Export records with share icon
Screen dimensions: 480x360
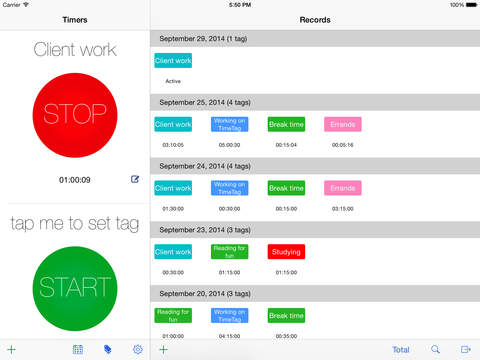click(466, 349)
